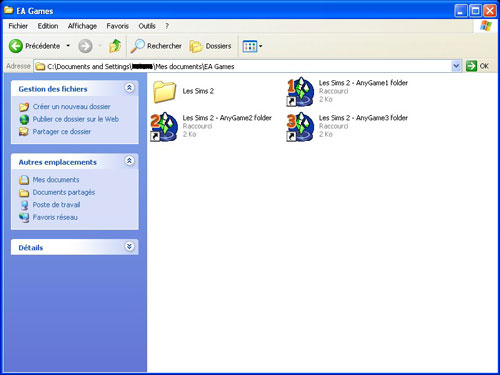Click the Windows flag logo
The image size is (500, 375).
tap(486, 26)
